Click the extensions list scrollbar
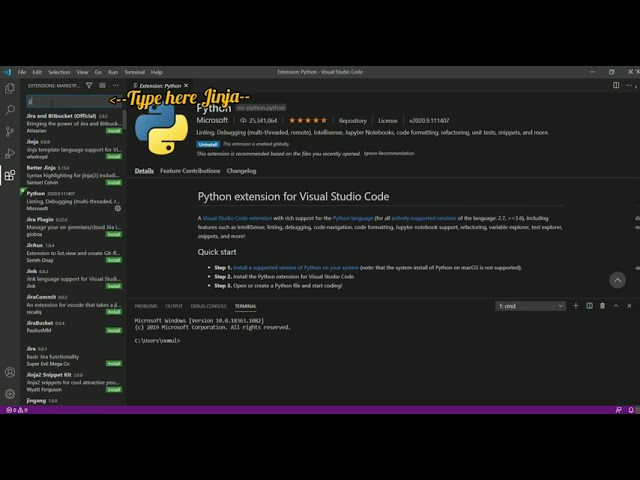 124,118
